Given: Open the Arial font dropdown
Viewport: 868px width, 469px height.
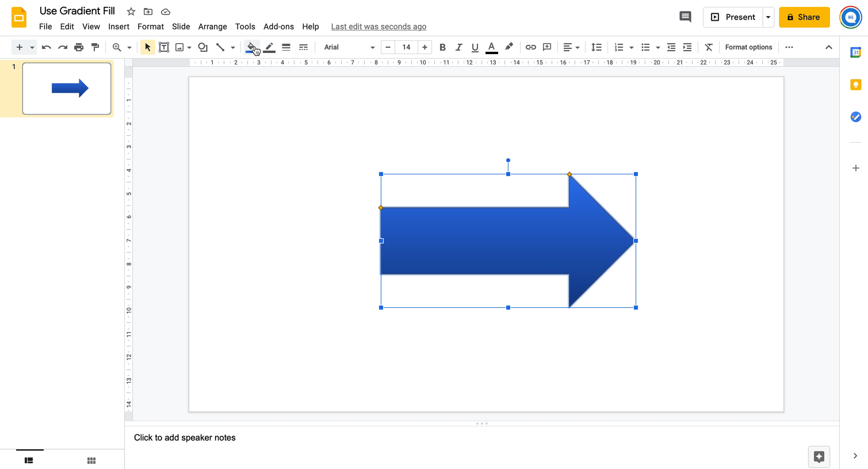Looking at the screenshot, I should click(x=349, y=47).
